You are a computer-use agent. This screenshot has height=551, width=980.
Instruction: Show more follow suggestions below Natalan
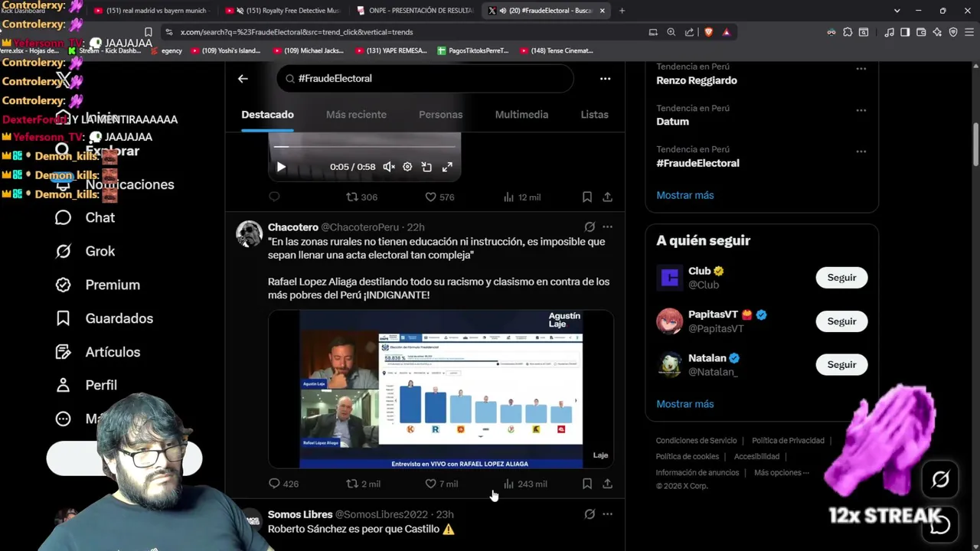[684, 404]
